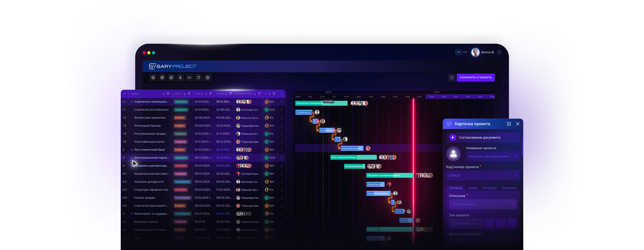The height and width of the screenshot is (250, 644).
Task: Open the Цифровизация project type dropdown
Action: coord(466,223)
